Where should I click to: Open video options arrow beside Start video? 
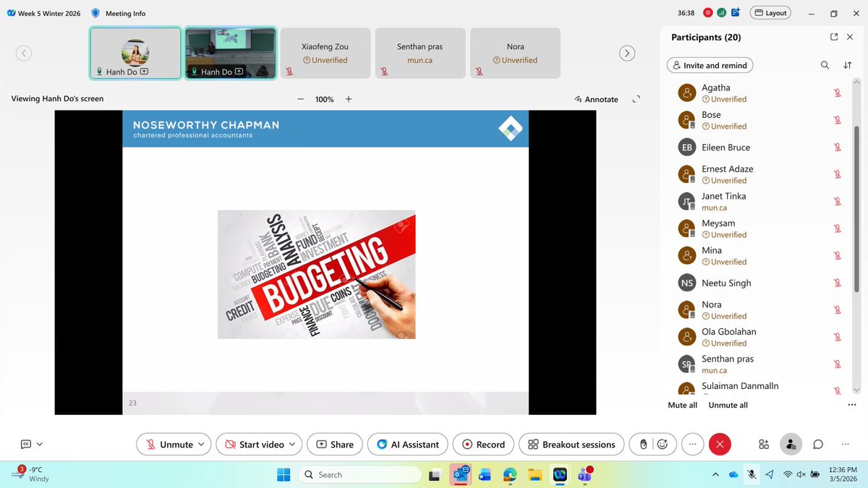click(x=293, y=445)
